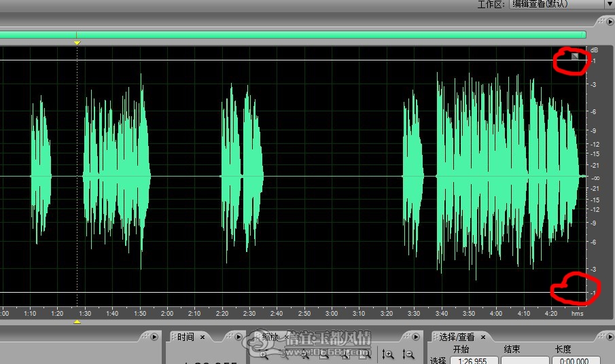The image size is (615, 364).
Task: Close the 缩放 panel tab
Action: coord(287,337)
